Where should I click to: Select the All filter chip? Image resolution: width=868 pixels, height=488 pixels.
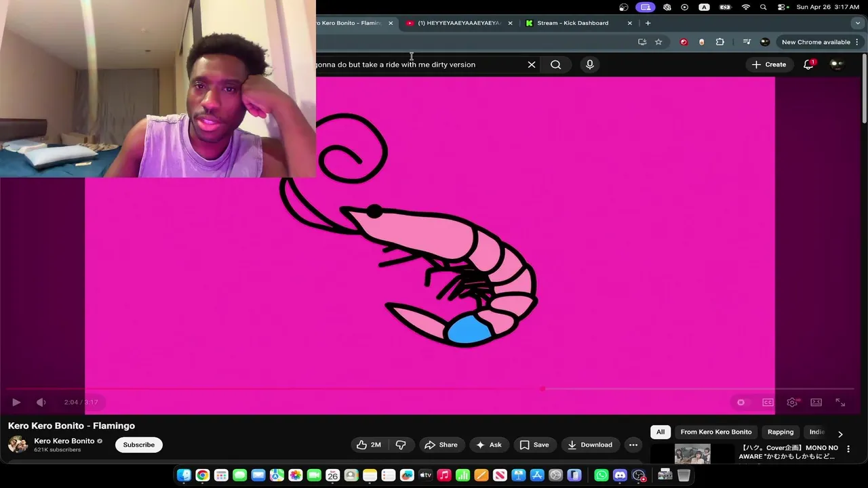tap(660, 432)
